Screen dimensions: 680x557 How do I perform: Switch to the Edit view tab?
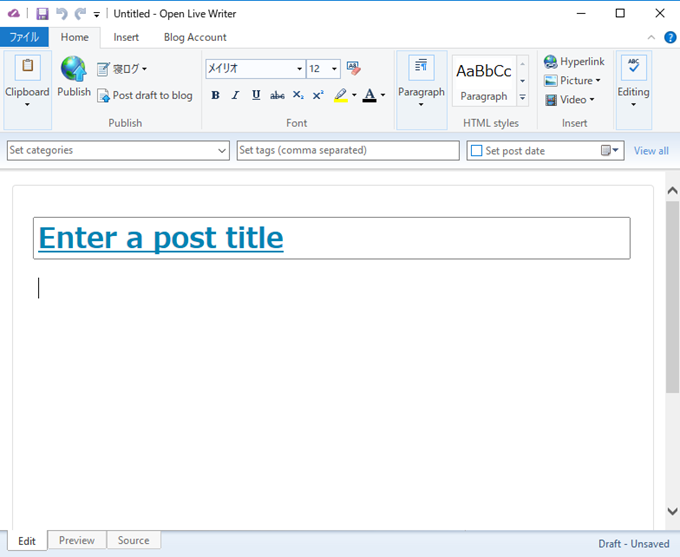[x=27, y=541]
